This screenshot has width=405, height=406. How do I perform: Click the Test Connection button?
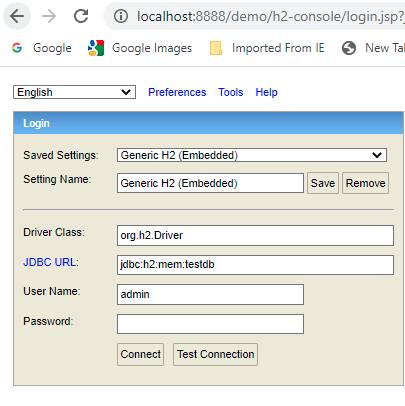click(215, 354)
